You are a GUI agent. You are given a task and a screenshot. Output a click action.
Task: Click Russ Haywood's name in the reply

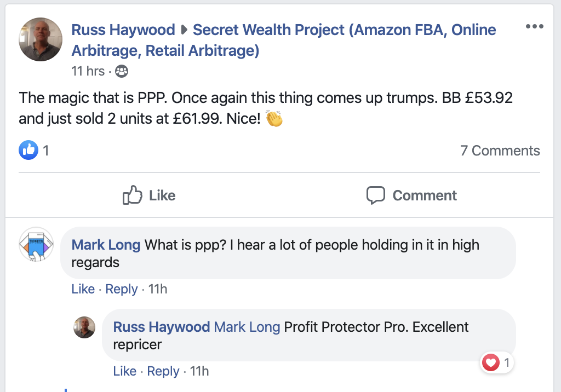tap(161, 327)
